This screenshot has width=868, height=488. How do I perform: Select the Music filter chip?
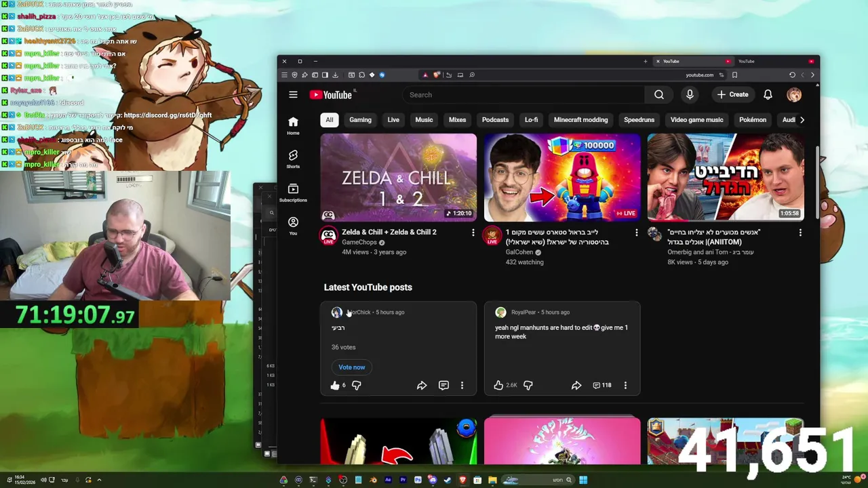coord(424,120)
